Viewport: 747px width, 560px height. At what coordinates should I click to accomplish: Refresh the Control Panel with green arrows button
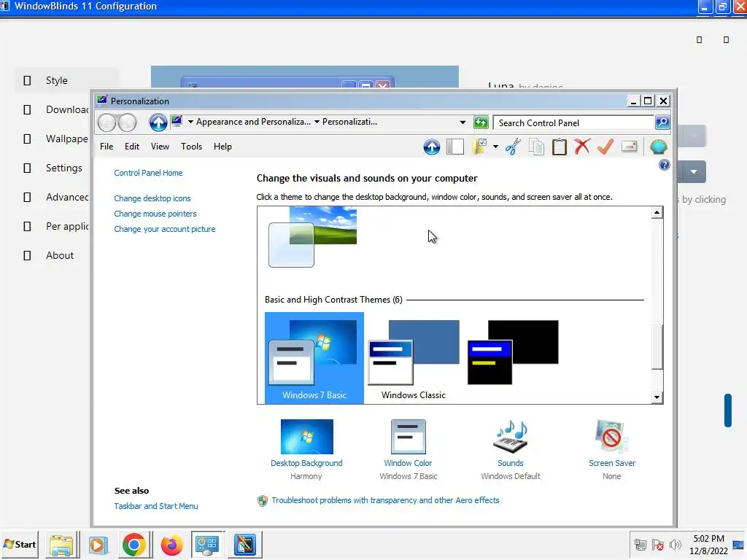click(x=481, y=122)
